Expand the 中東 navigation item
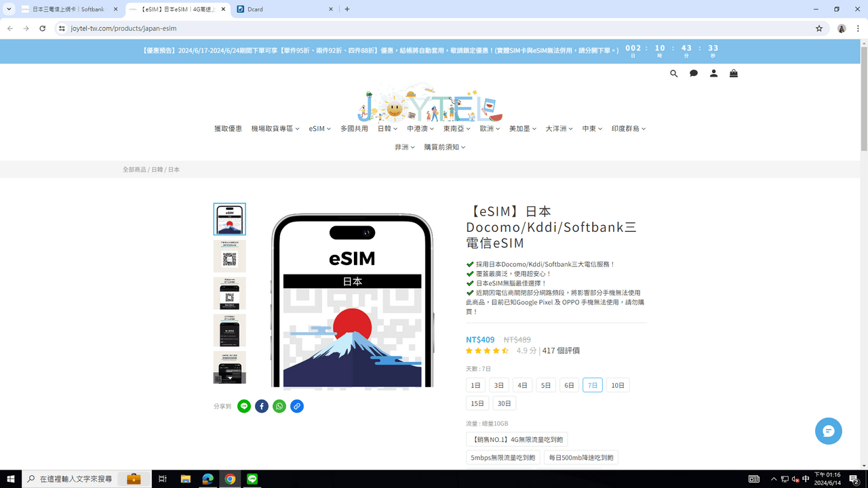The image size is (868, 488). coord(592,129)
